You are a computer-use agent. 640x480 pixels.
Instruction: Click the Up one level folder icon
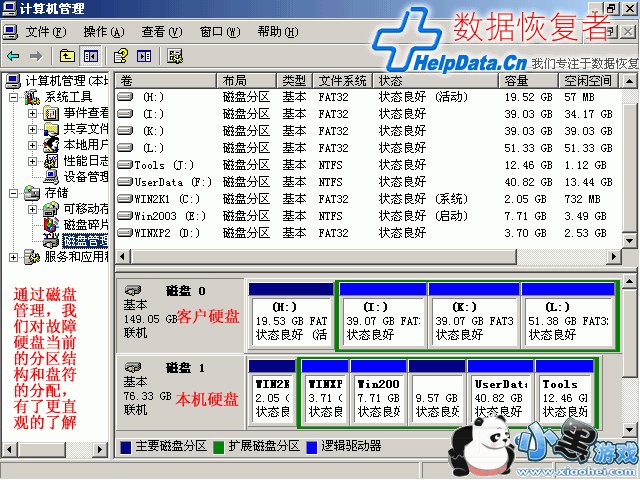click(67, 56)
